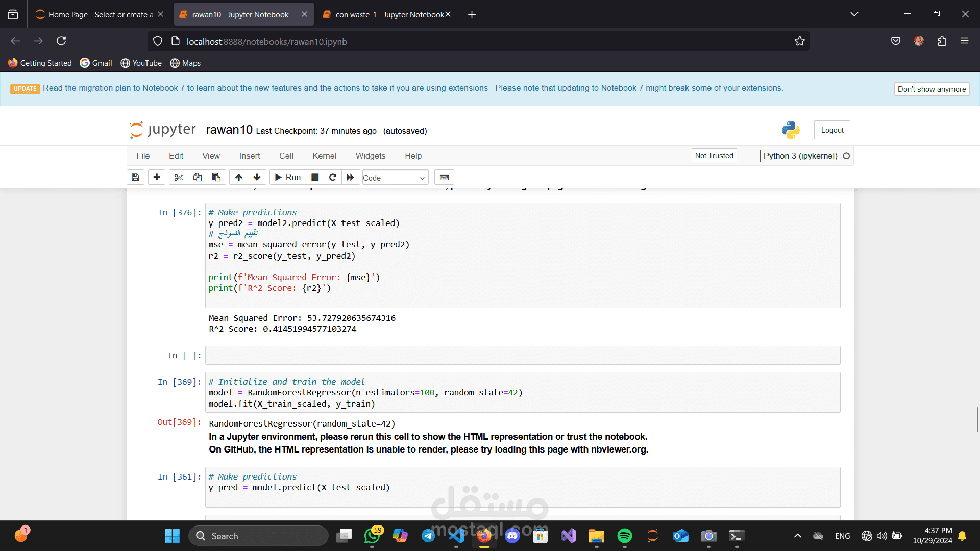980x551 pixels.
Task: Save the notebook with the floppy disk icon
Action: click(135, 177)
